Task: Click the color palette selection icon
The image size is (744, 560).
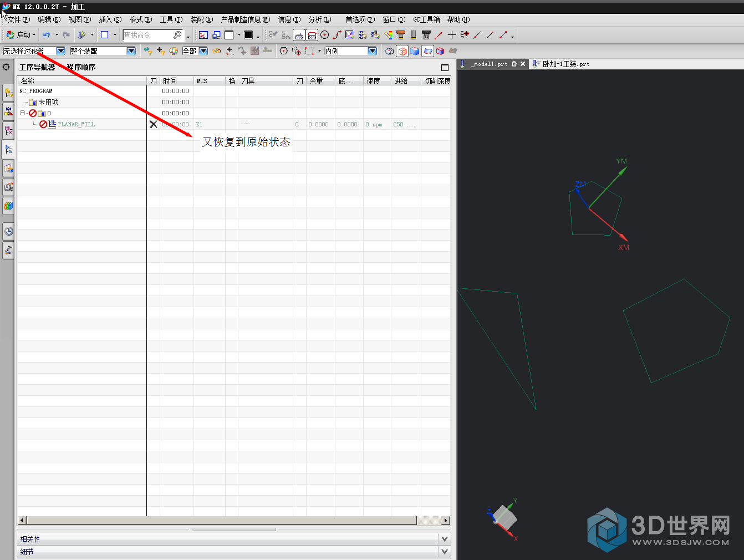Action: click(174, 51)
